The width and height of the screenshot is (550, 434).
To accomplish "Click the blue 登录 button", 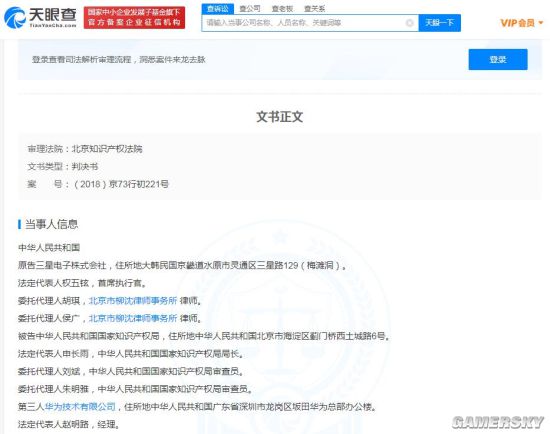I will (x=498, y=59).
